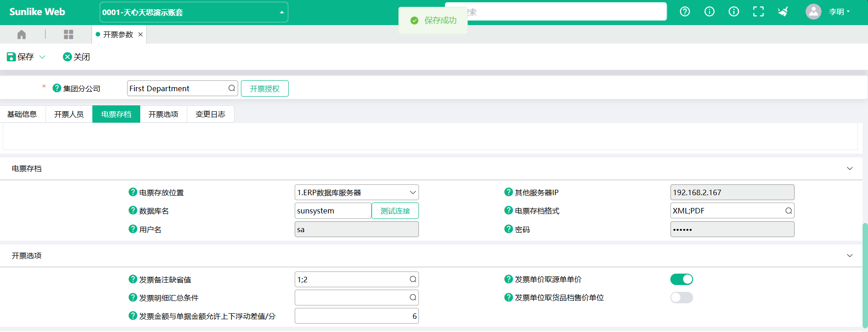Show help for 电票存档格式
Viewport: 868px width, 332px height.
509,210
